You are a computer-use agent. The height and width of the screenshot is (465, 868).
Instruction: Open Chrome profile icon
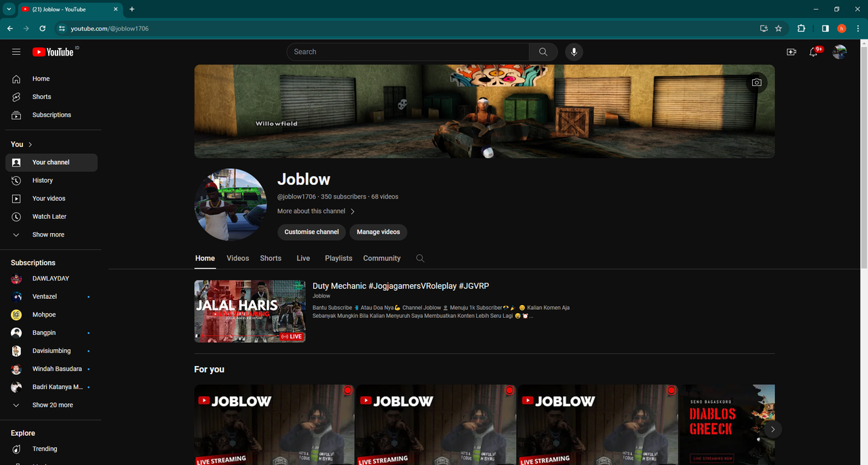pos(842,28)
